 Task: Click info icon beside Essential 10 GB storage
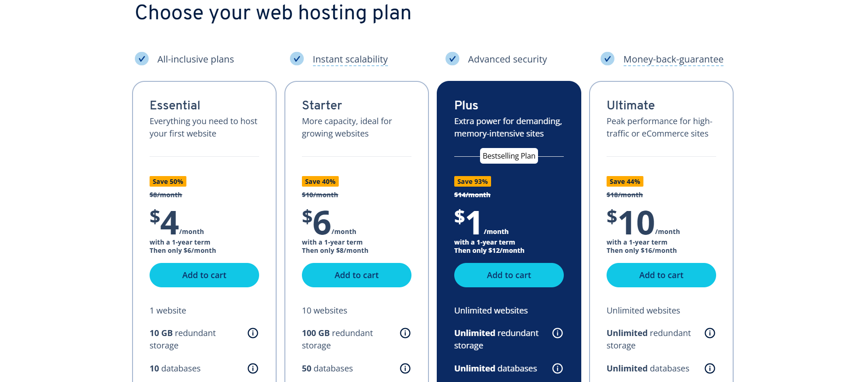pyautogui.click(x=253, y=333)
